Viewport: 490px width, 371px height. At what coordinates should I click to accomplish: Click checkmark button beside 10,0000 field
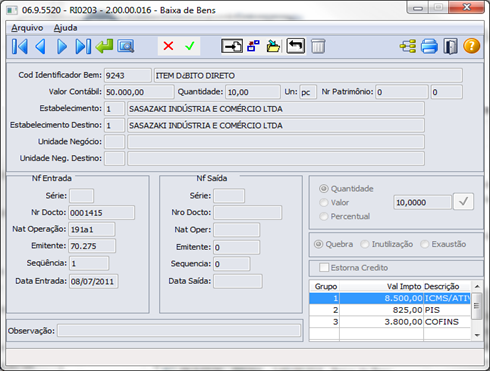pos(463,202)
